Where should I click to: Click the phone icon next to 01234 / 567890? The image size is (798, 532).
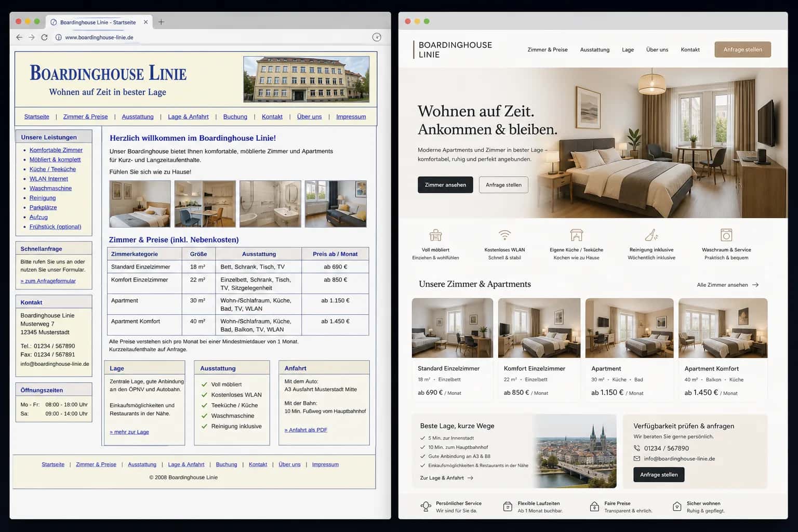[637, 448]
